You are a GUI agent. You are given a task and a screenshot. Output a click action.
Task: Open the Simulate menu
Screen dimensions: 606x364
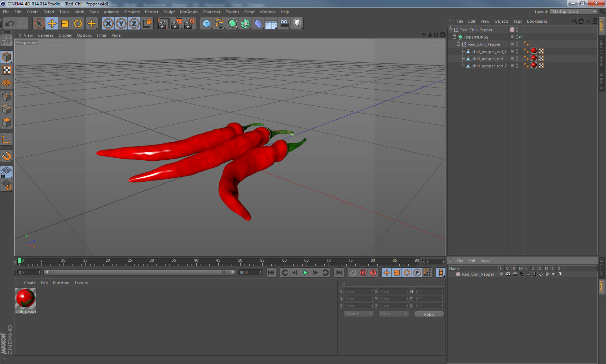pos(132,12)
